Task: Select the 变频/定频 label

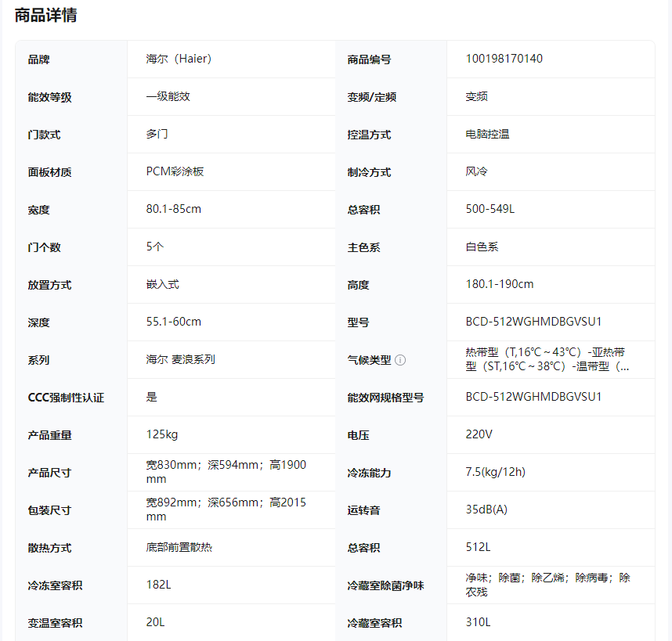Action: click(x=371, y=97)
